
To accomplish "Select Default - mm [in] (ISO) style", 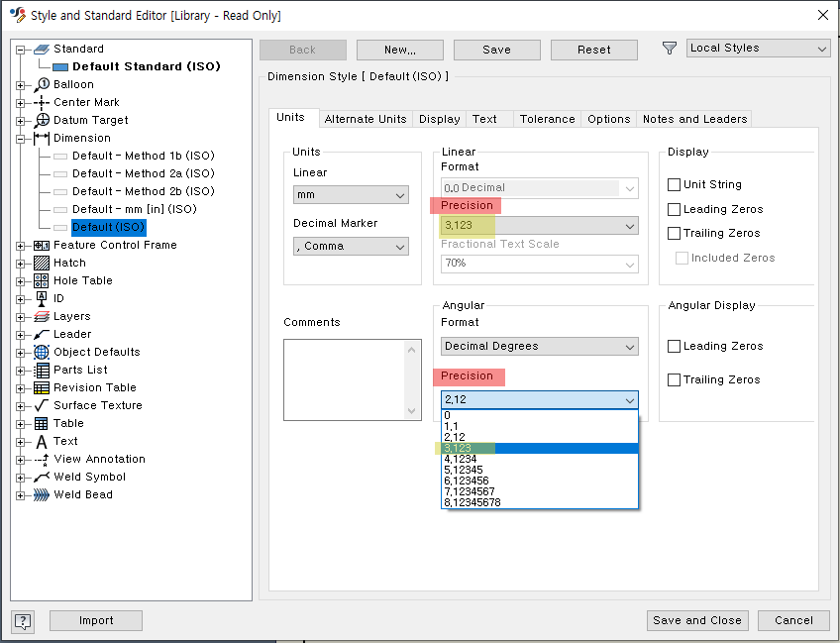I will (135, 209).
